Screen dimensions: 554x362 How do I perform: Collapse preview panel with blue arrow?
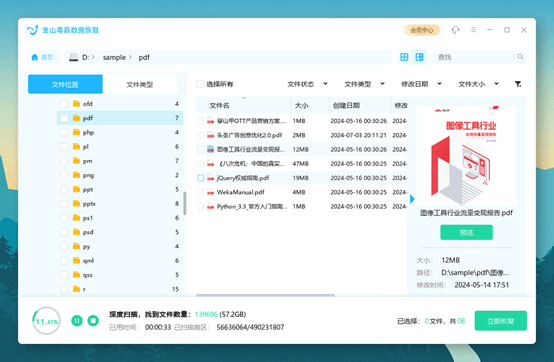click(x=412, y=199)
